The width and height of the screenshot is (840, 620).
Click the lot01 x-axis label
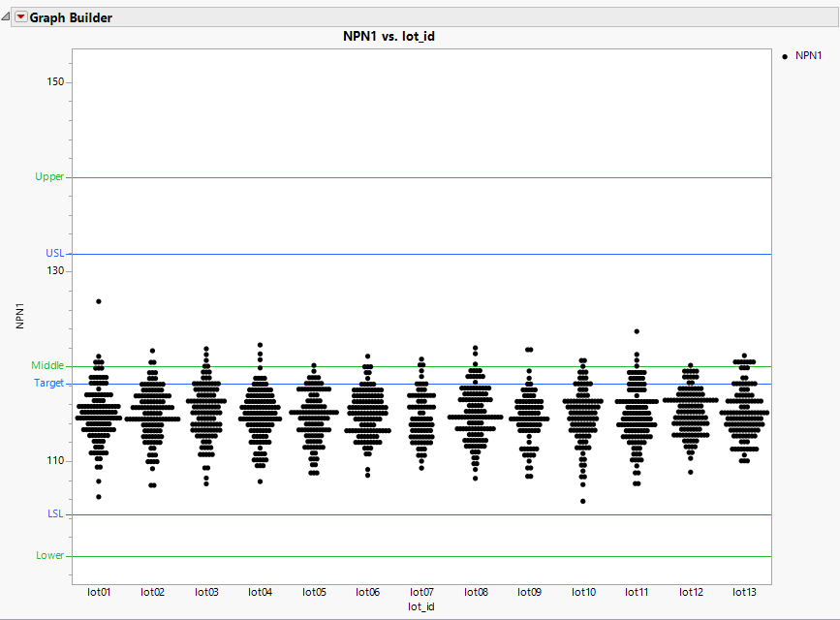pos(99,592)
